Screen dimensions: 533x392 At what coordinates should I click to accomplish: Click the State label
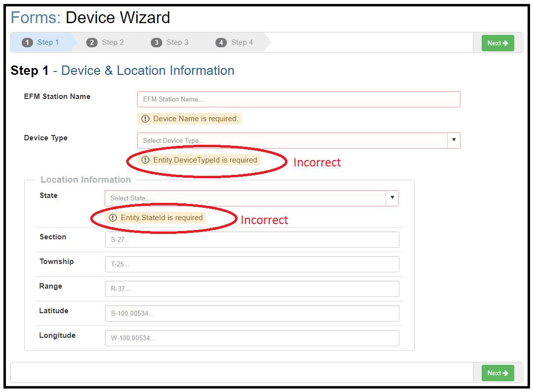click(x=49, y=196)
